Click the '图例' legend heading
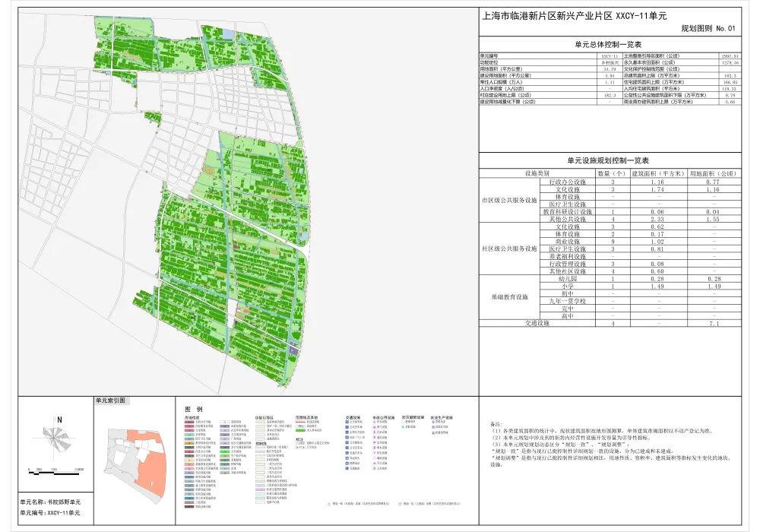 tap(193, 410)
